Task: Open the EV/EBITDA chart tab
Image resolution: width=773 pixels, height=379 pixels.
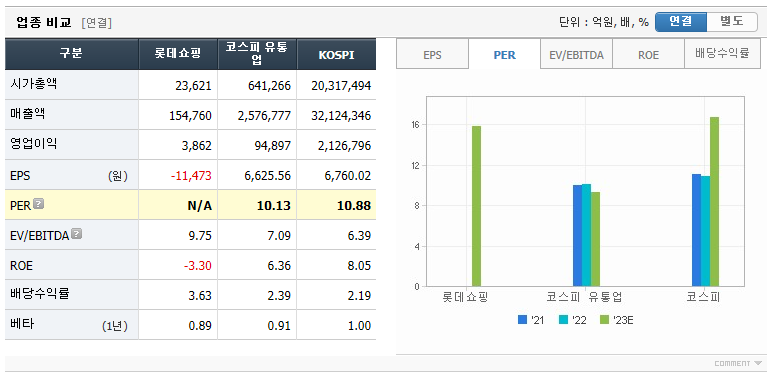Action: click(576, 55)
